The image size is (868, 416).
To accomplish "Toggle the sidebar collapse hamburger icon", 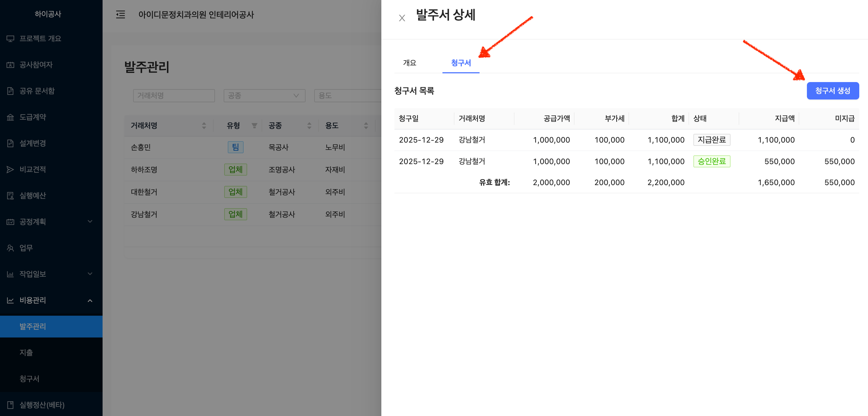I will tap(120, 14).
